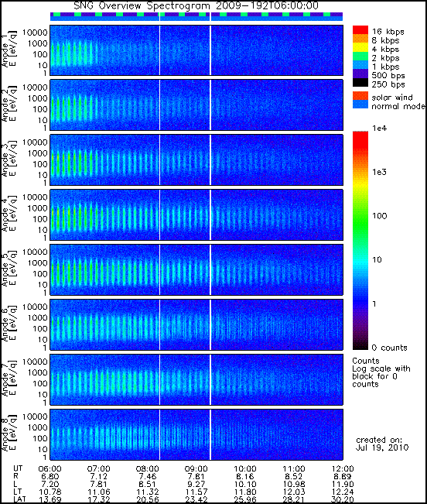
Task: Click the '09:00' UT time label
Action: pyautogui.click(x=196, y=468)
